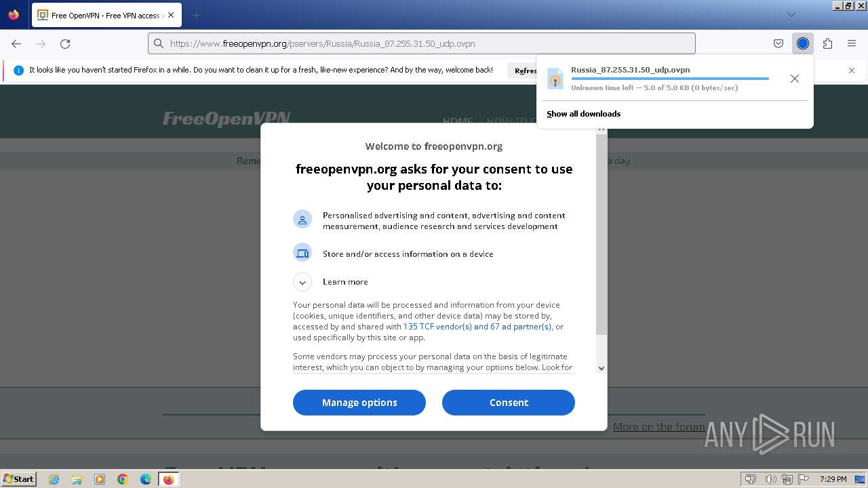Click Show all downloads
The width and height of the screenshot is (868, 488).
[x=584, y=114]
